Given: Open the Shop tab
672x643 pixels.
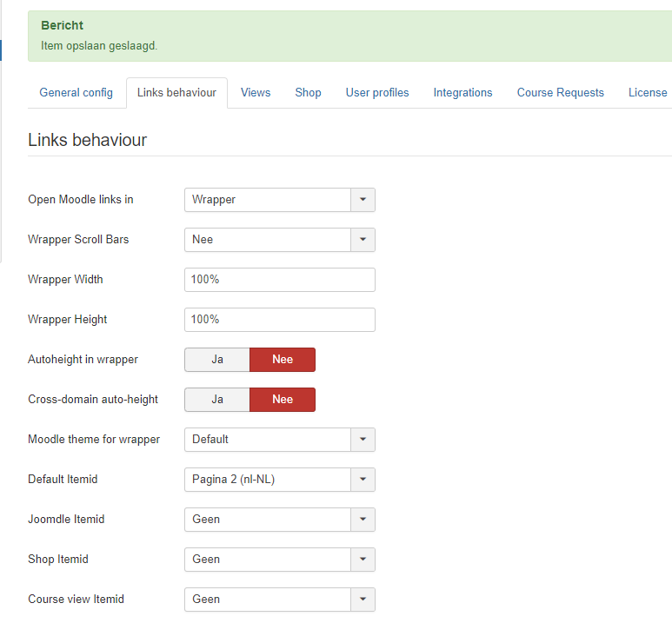Looking at the screenshot, I should [x=308, y=93].
